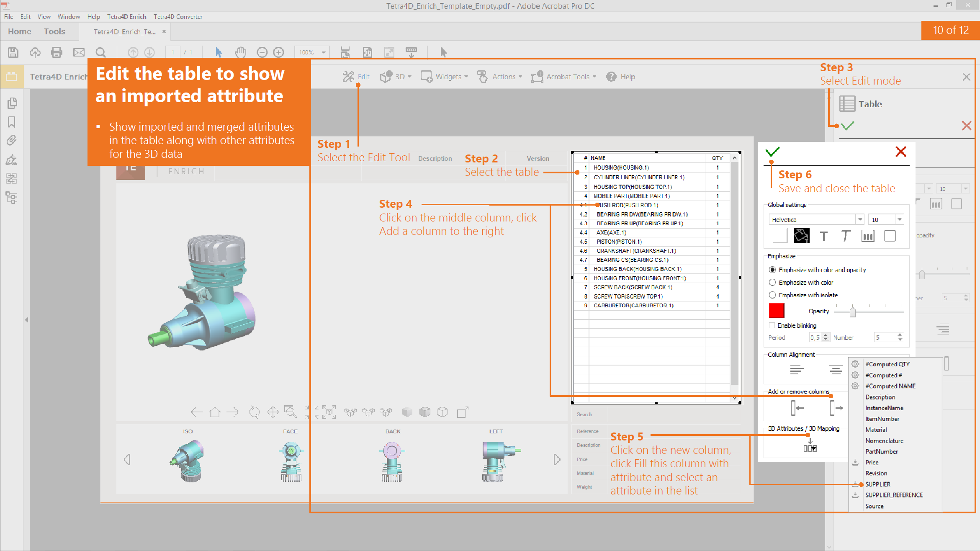Click the text fill color bucket icon
The height and width of the screenshot is (551, 980).
[801, 236]
